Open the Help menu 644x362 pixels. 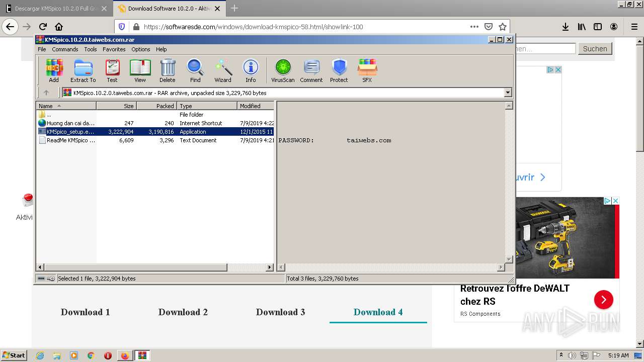pos(162,49)
